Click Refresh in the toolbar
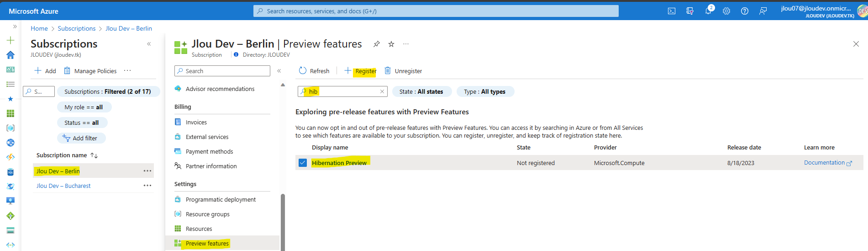Image resolution: width=868 pixels, height=251 pixels. click(x=314, y=71)
